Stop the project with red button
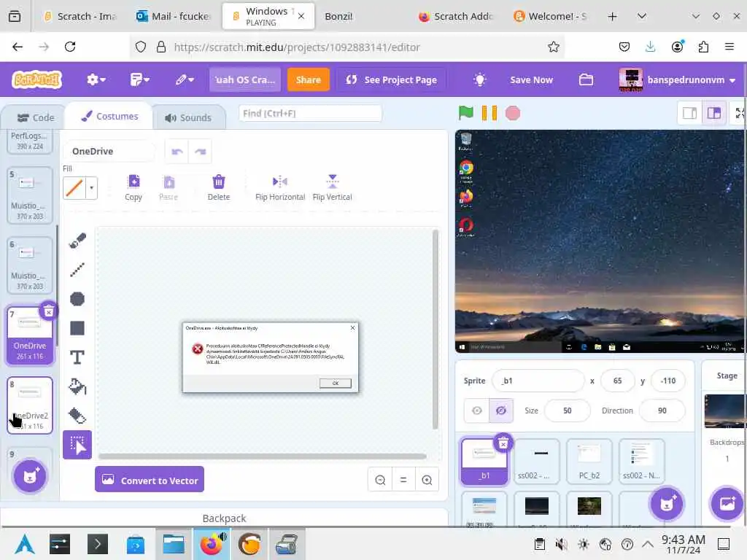Viewport: 747px width, 560px height. pos(513,113)
